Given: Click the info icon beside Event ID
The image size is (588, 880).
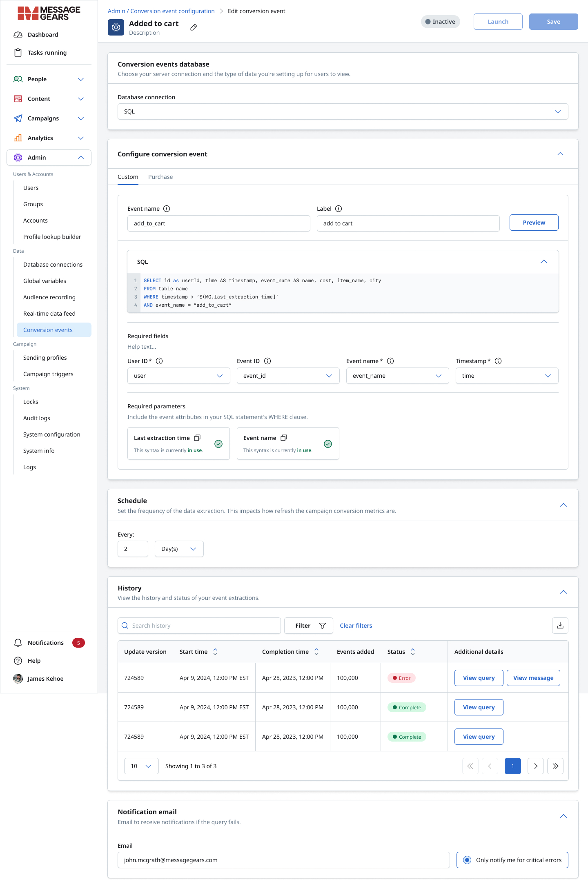Looking at the screenshot, I should click(x=267, y=361).
